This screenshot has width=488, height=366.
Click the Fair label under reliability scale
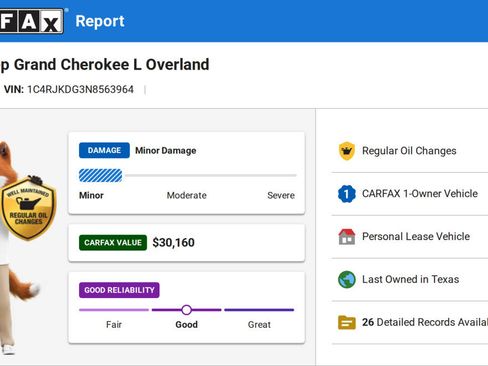pos(114,325)
